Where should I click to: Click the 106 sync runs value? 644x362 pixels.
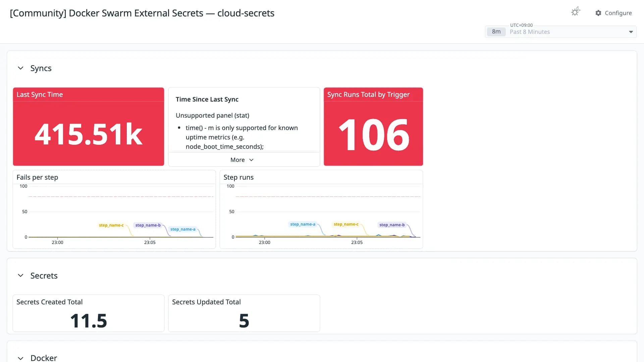(374, 135)
